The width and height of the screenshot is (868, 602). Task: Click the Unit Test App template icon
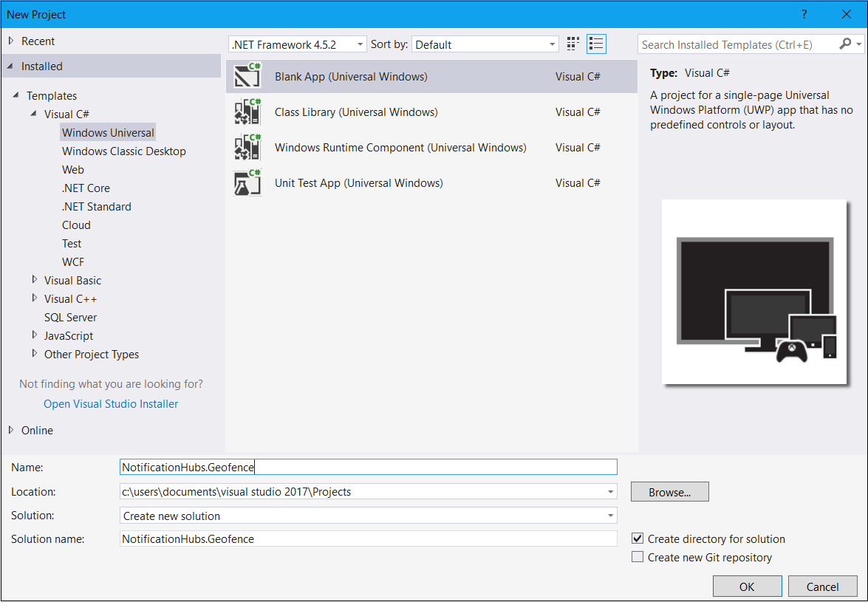click(247, 182)
